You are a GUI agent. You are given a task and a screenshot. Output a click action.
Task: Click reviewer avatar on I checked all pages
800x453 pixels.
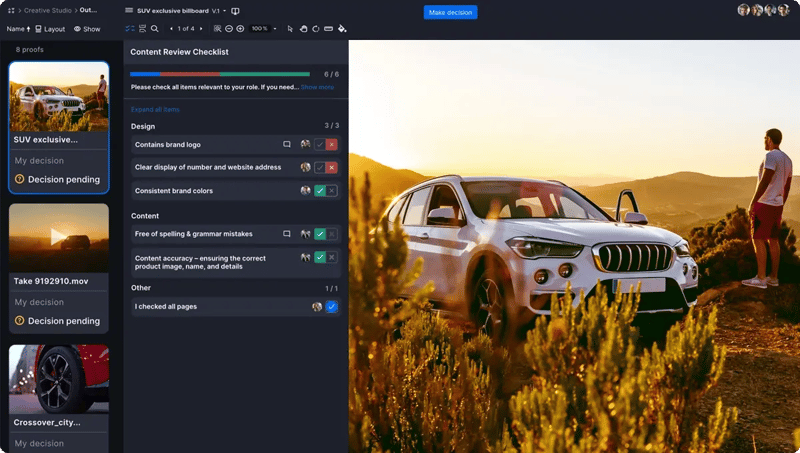tap(317, 307)
